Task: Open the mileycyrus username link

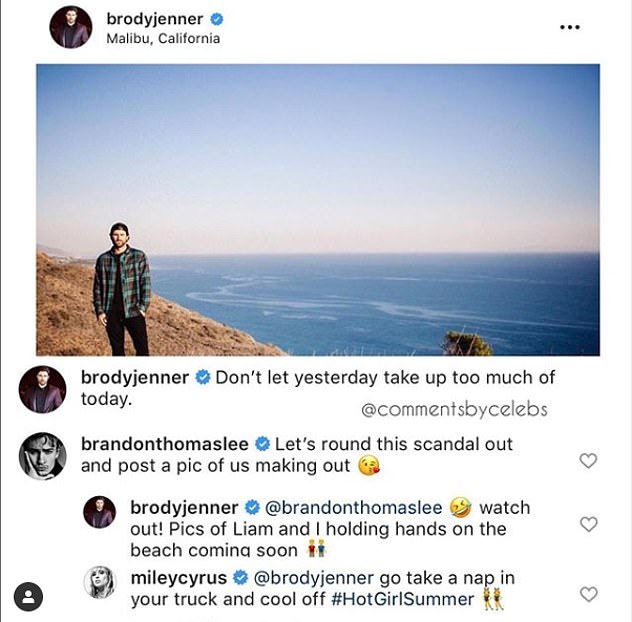Action: point(178,578)
